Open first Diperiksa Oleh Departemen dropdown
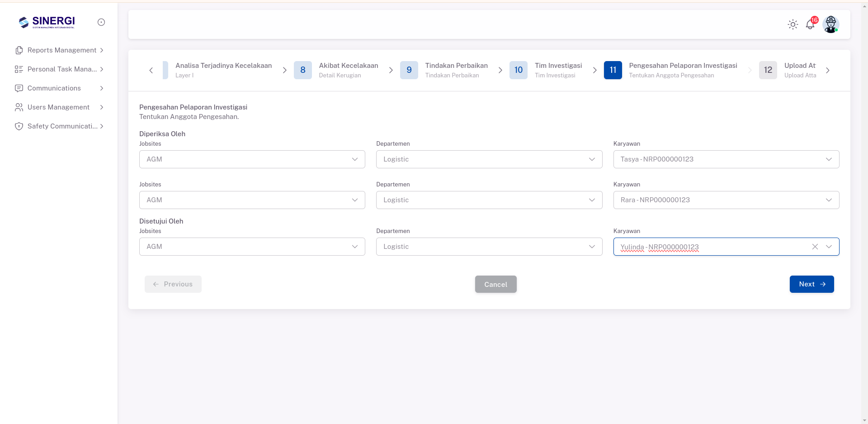 [x=489, y=159]
